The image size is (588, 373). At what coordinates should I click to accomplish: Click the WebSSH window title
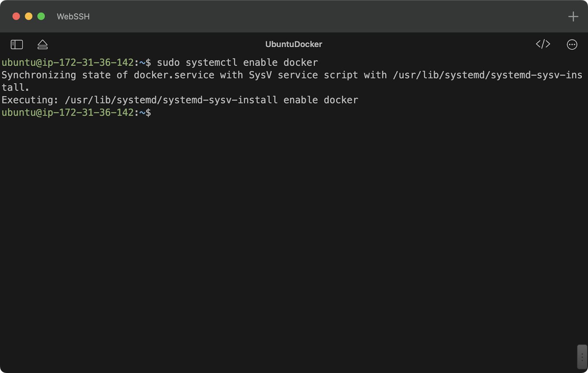[x=73, y=17]
